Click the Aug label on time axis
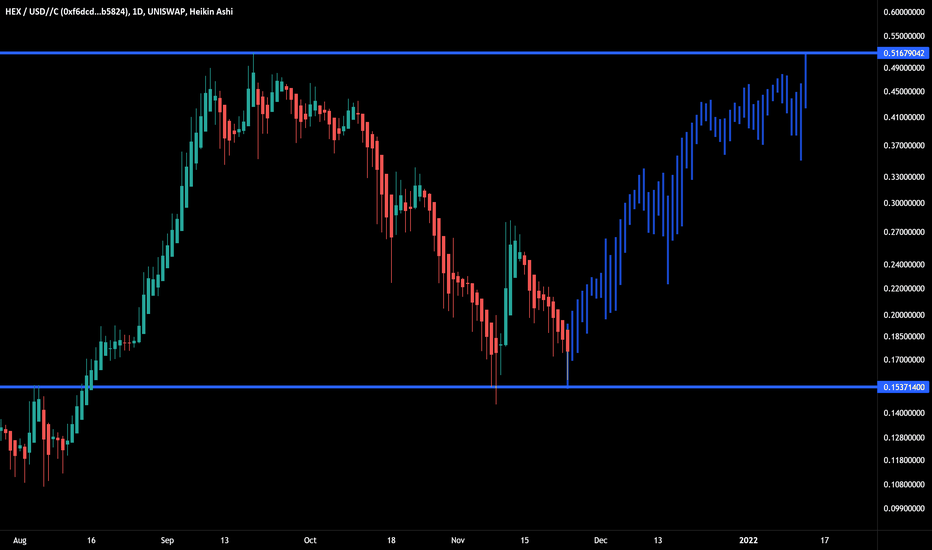 click(20, 540)
